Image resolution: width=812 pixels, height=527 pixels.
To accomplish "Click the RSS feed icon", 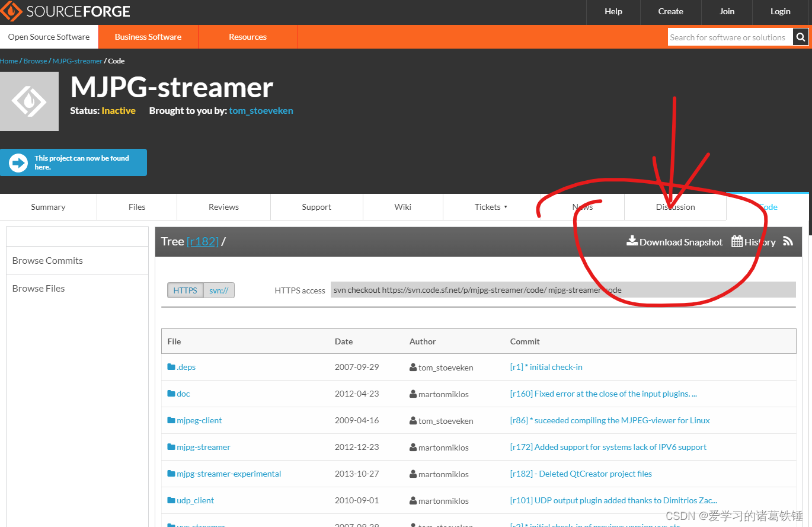I will click(788, 241).
